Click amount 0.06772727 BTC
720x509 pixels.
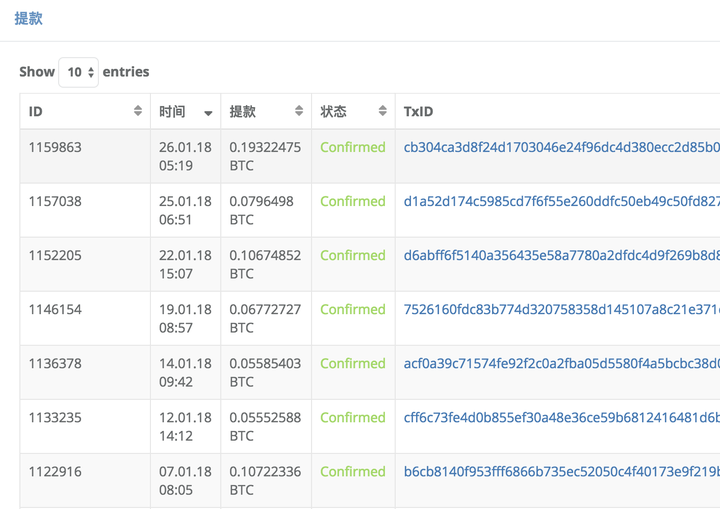coord(265,319)
